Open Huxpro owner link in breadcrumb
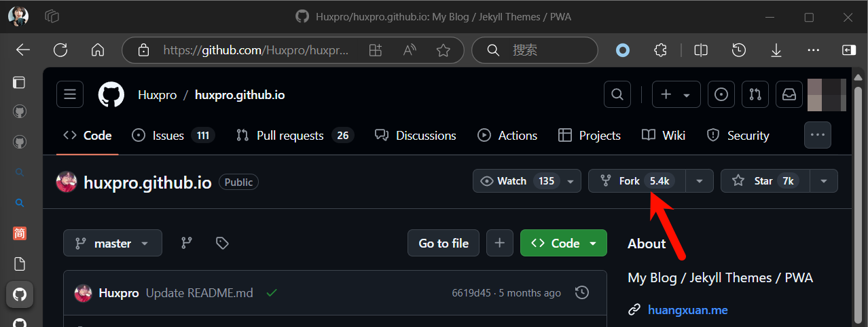 (x=158, y=95)
